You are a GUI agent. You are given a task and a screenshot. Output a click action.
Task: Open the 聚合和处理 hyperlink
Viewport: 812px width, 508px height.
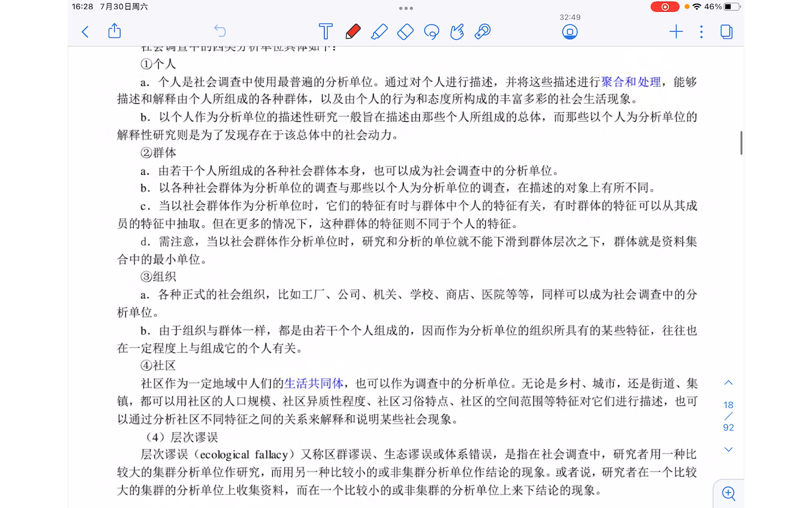(631, 82)
